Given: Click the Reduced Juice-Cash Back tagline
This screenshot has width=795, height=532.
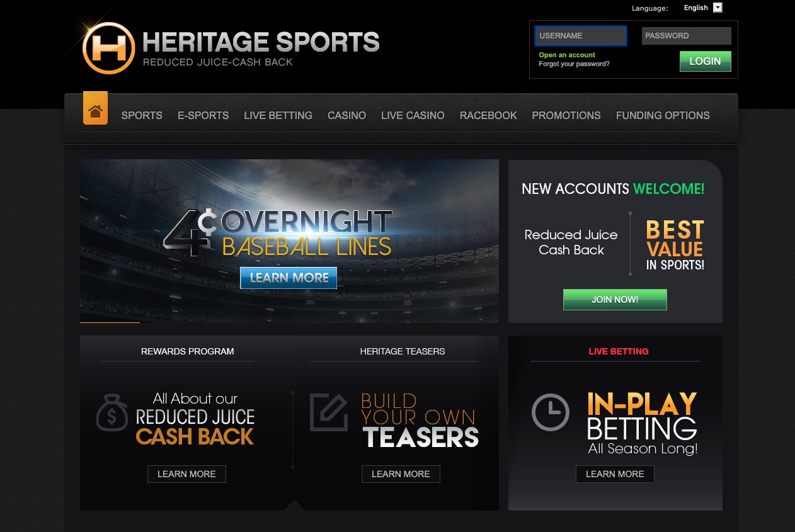Looking at the screenshot, I should pyautogui.click(x=218, y=62).
